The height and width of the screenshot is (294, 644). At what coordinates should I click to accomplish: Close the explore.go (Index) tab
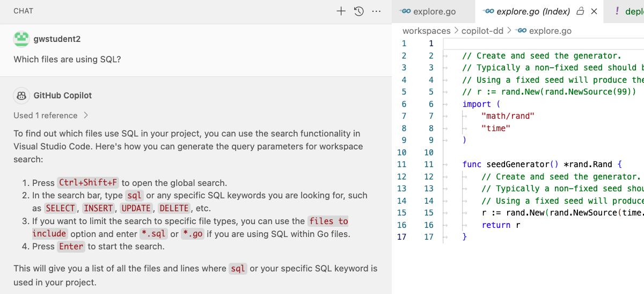[594, 11]
